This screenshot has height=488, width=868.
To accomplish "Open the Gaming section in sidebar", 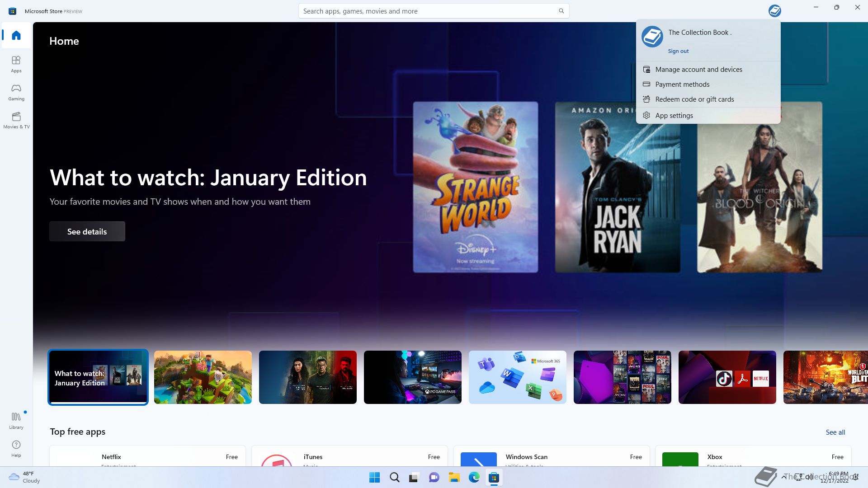I will [16, 92].
